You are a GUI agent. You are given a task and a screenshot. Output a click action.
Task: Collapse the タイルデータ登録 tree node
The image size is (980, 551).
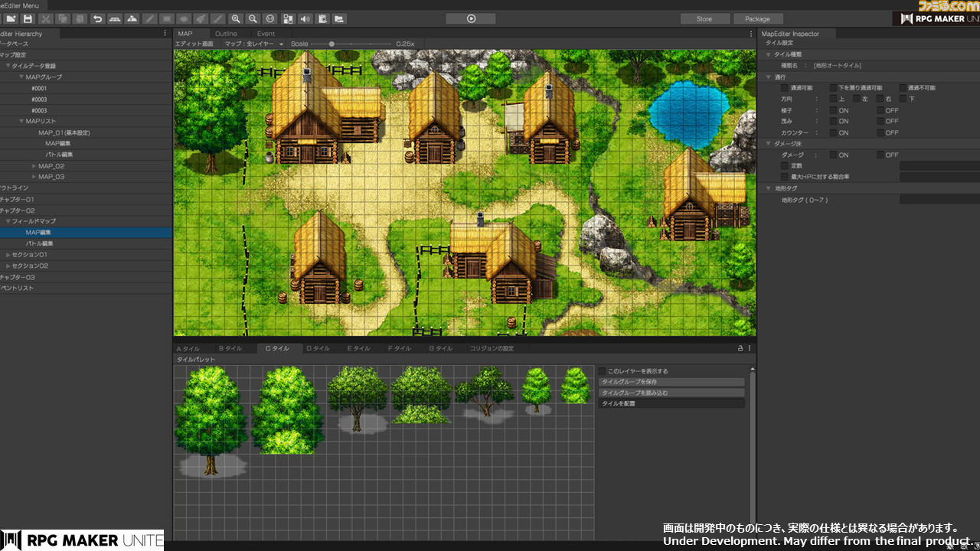8,67
